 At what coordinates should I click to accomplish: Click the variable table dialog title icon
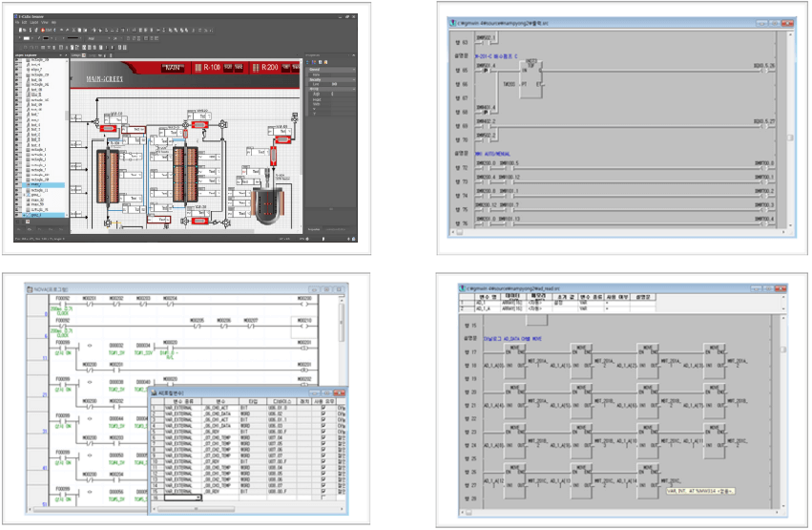[x=154, y=392]
